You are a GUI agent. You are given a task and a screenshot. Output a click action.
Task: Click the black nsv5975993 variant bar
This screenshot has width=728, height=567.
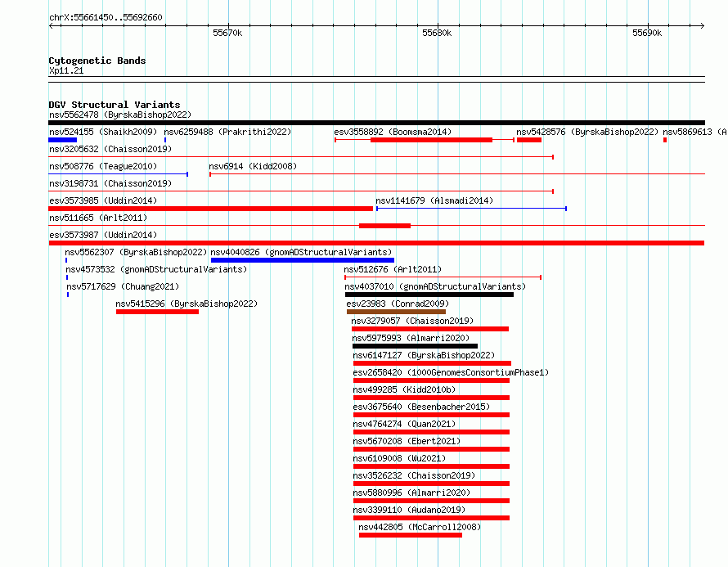[x=415, y=346]
